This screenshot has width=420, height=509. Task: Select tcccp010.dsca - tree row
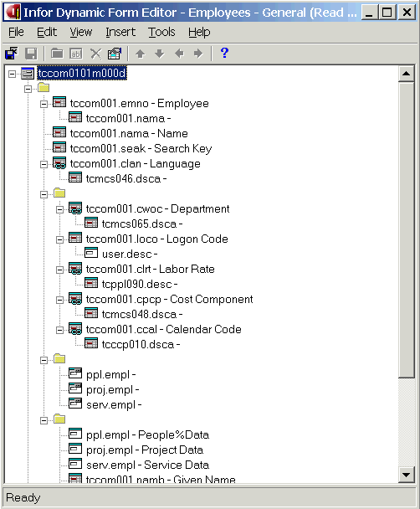(x=141, y=344)
